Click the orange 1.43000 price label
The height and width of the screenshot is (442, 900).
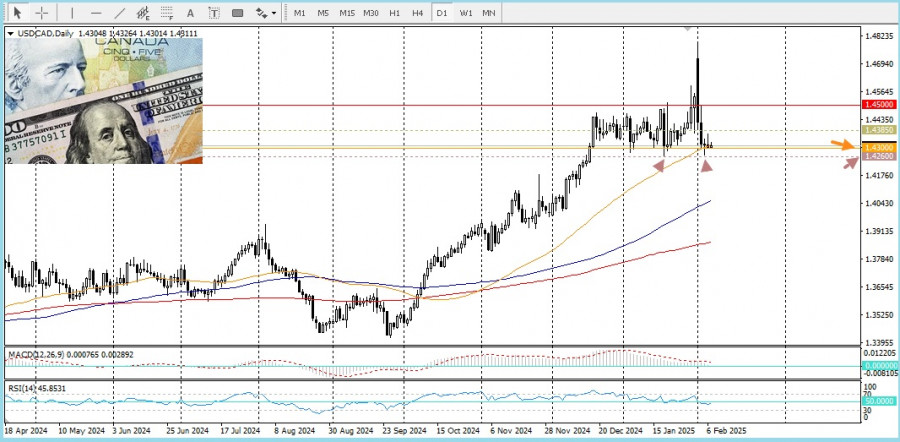point(879,148)
